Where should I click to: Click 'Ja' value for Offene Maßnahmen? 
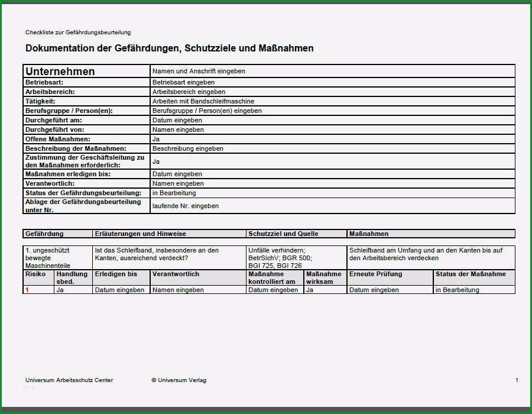[332, 139]
